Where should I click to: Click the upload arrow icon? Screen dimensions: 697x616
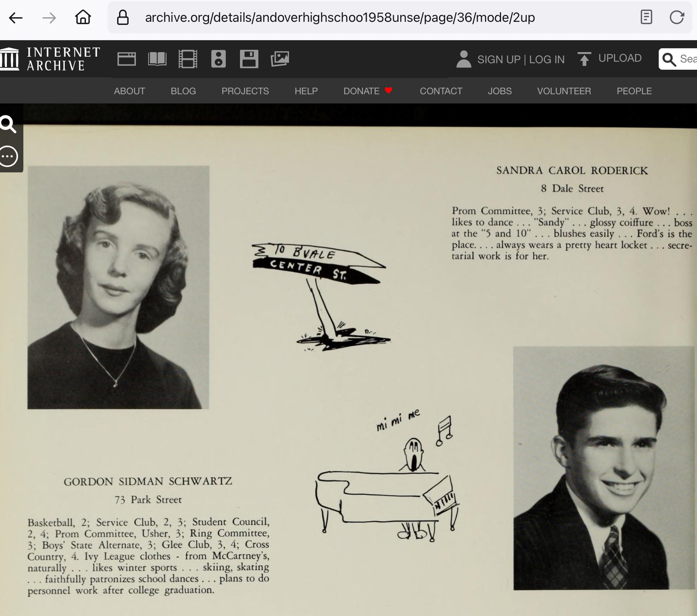(585, 59)
